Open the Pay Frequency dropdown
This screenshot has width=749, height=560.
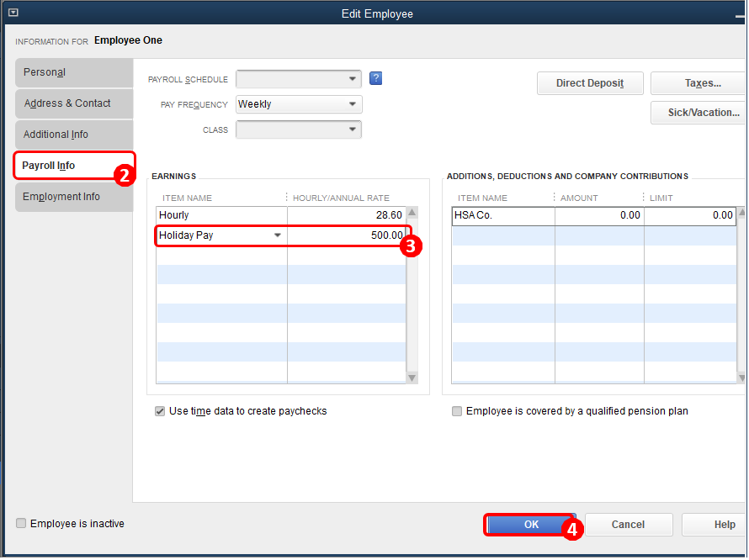coord(353,104)
